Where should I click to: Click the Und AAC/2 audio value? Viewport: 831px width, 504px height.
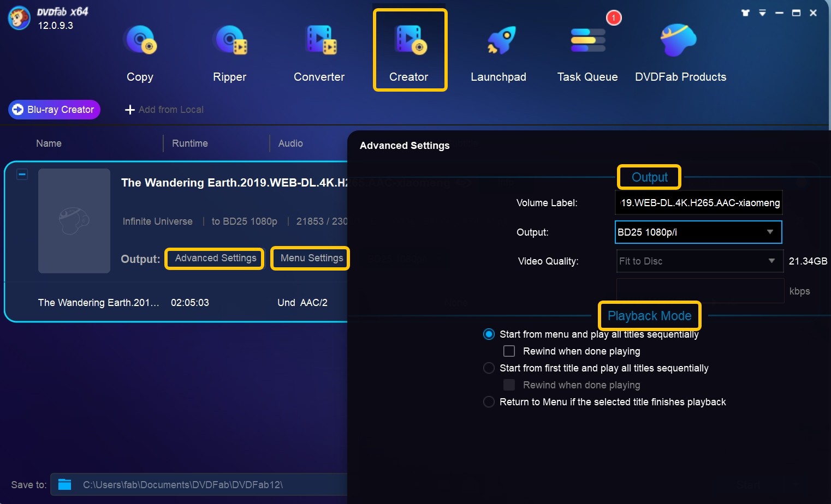point(302,303)
